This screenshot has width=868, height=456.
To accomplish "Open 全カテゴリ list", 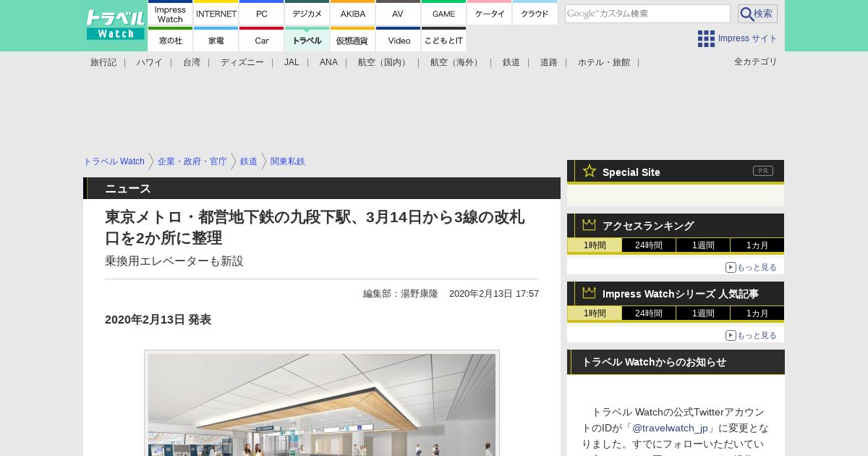I will tap(756, 62).
